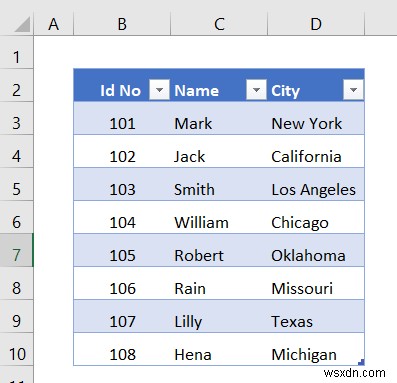Click the Id No header cell

point(122,85)
